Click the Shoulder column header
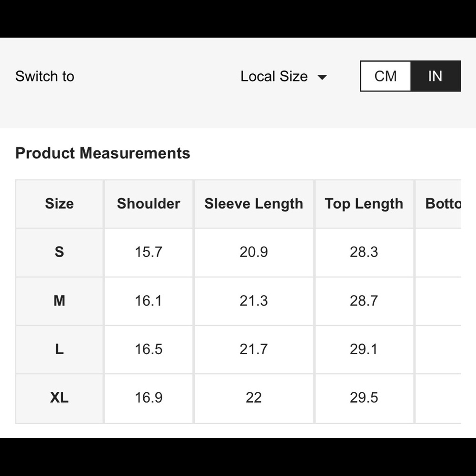476x476 pixels. pyautogui.click(x=149, y=204)
